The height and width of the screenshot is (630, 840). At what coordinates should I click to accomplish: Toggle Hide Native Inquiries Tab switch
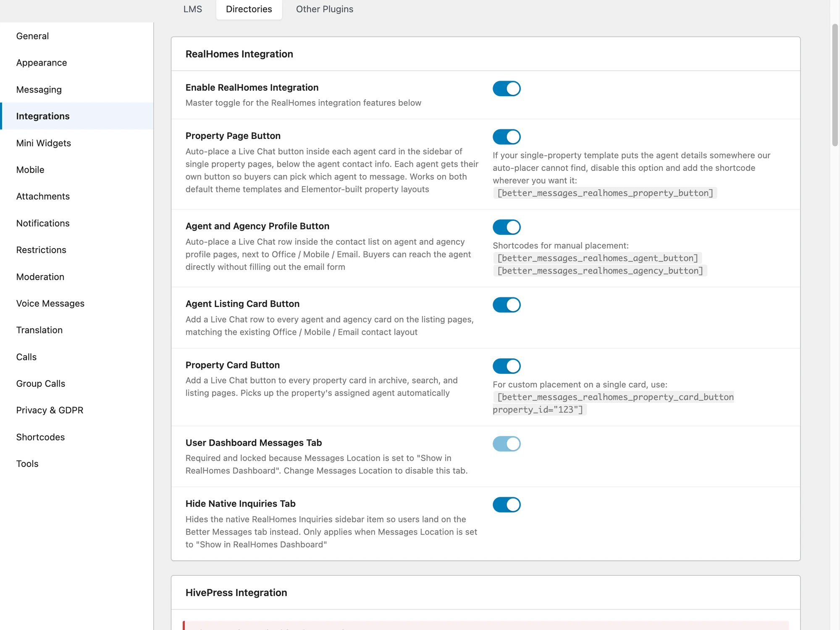point(507,505)
